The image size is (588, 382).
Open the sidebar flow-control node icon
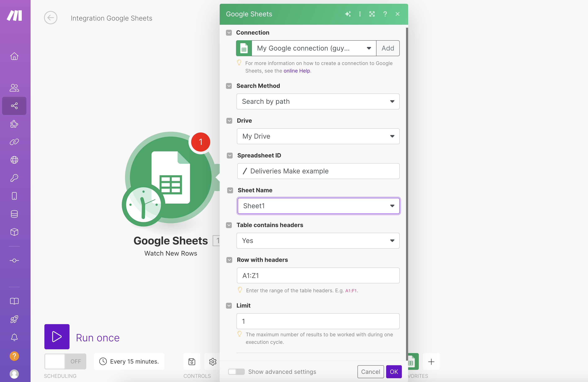pyautogui.click(x=14, y=261)
